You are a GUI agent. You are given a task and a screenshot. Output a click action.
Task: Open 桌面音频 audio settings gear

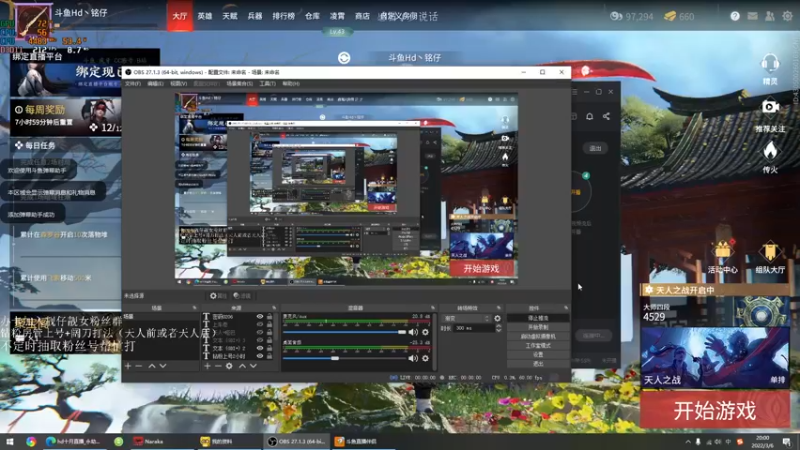point(425,358)
